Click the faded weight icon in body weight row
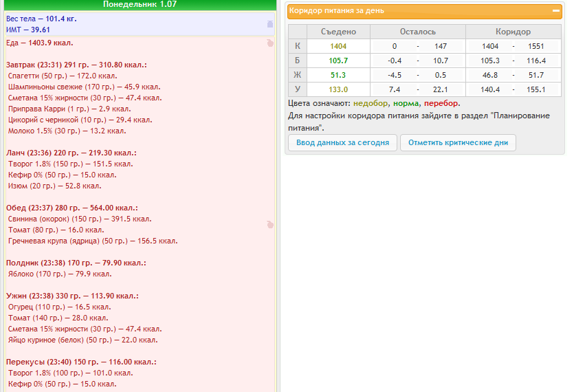 (270, 24)
